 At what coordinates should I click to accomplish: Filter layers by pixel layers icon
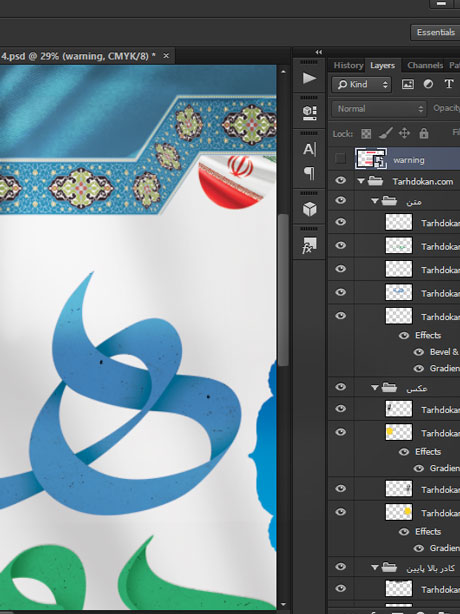tap(408, 84)
